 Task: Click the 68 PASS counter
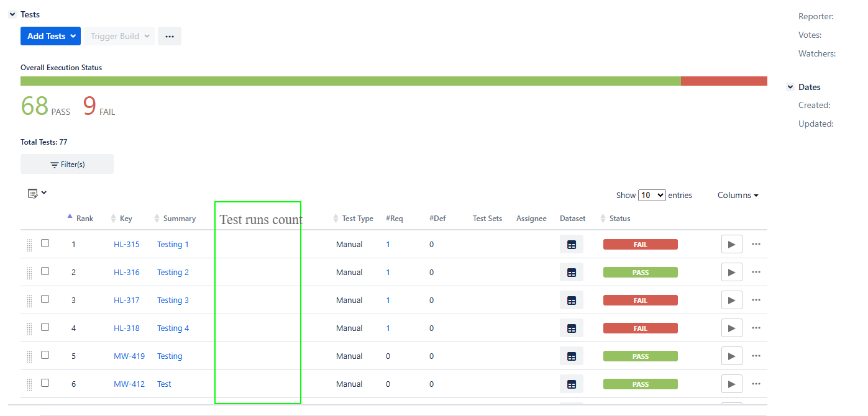[x=45, y=106]
